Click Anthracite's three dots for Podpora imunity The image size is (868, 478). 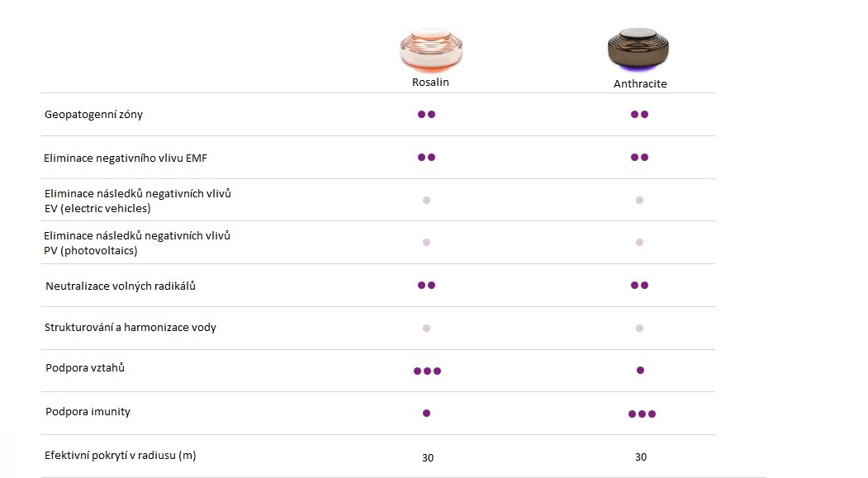643,414
